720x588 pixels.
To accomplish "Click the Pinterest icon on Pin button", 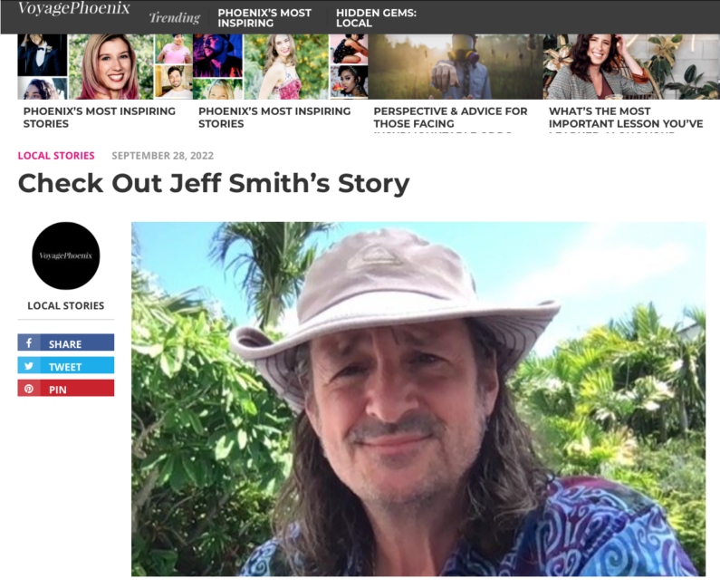I will 29,389.
